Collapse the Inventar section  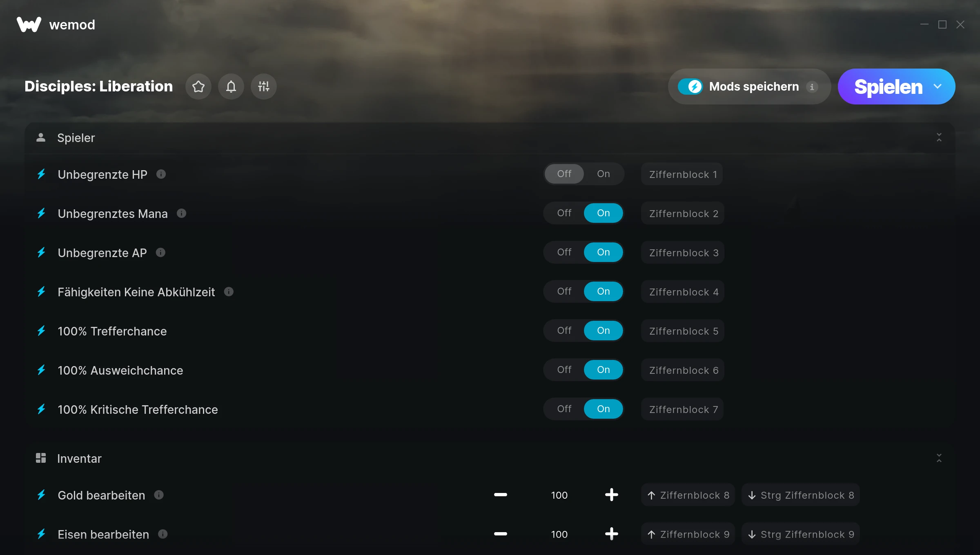[x=939, y=458]
